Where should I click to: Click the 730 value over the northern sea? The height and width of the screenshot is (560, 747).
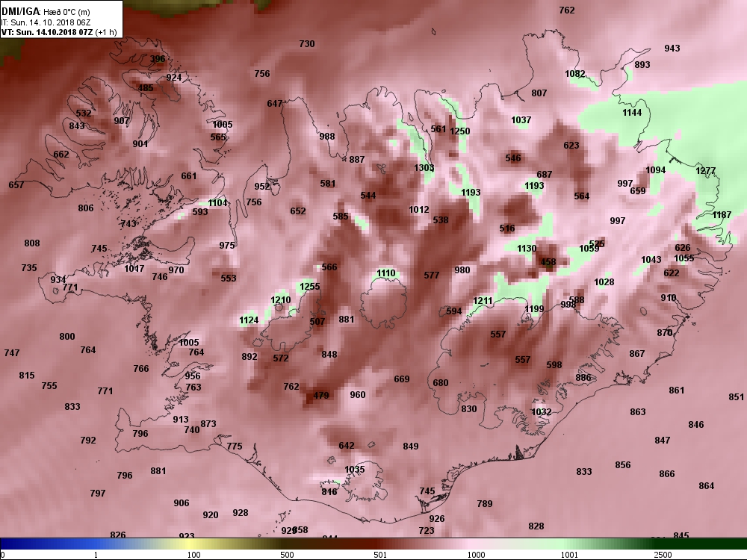(307, 44)
